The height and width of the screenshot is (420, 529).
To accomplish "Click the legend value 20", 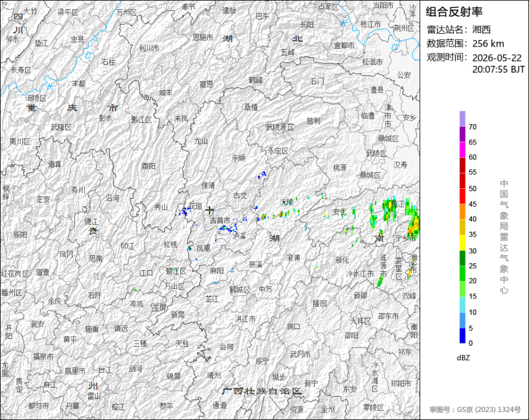I will click(472, 280).
